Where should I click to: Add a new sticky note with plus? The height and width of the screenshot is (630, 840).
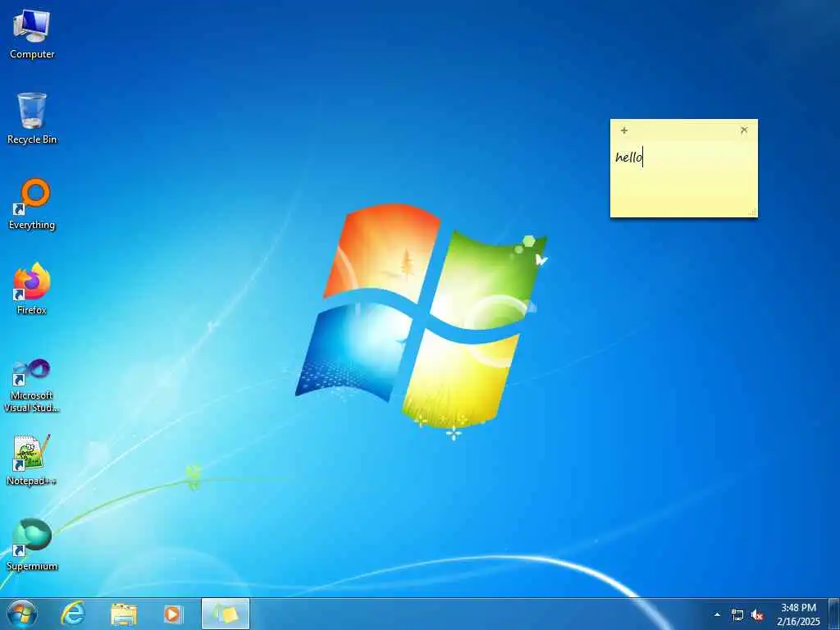tap(624, 130)
